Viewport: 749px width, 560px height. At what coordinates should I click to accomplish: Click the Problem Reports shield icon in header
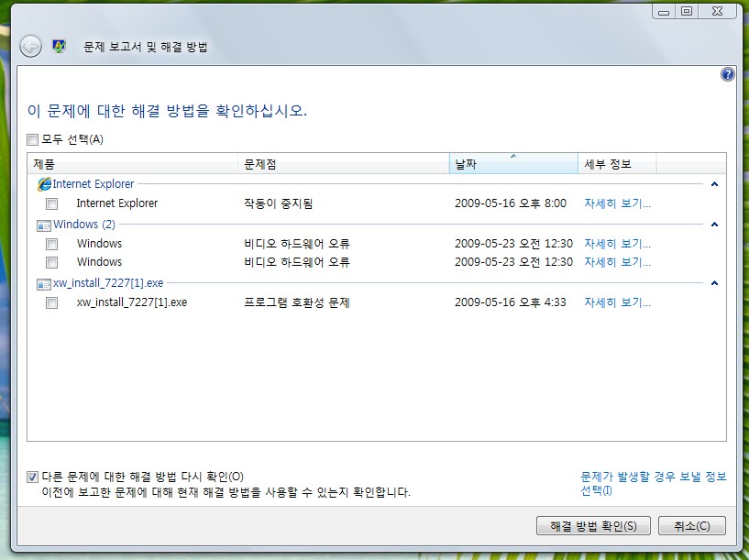(x=59, y=47)
